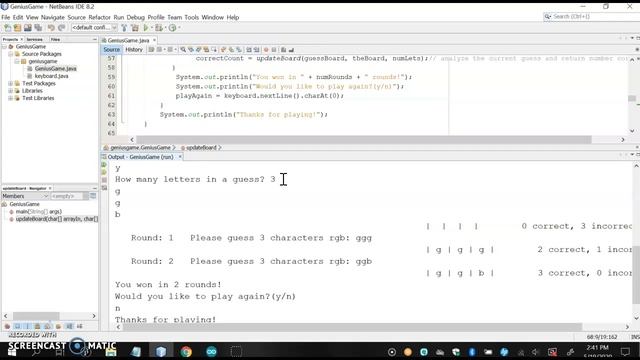Expand the Test Packages node
This screenshot has width=640, height=360.
[x=11, y=83]
